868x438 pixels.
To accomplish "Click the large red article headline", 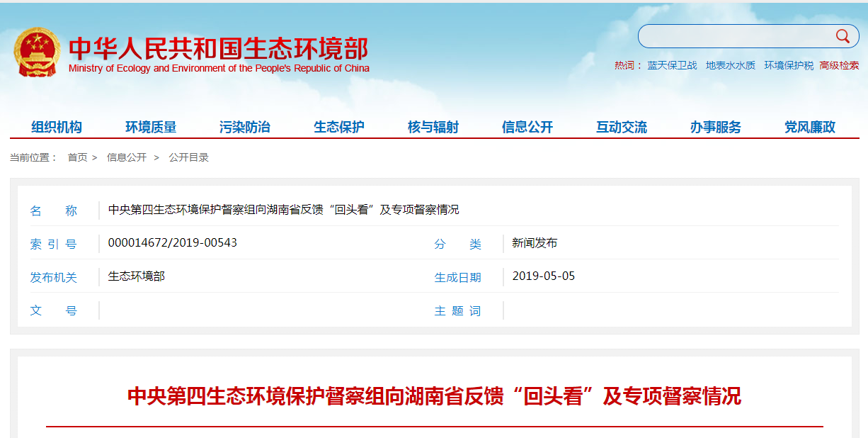I will [x=434, y=395].
